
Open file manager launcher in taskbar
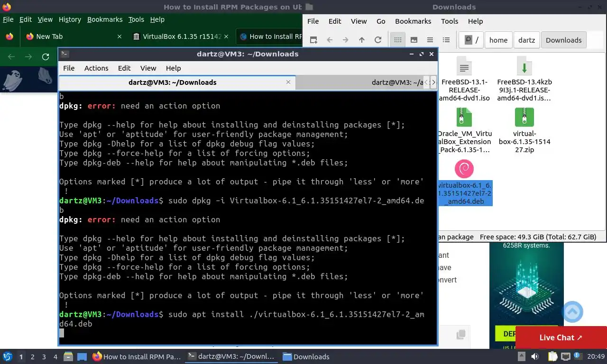[68, 356]
